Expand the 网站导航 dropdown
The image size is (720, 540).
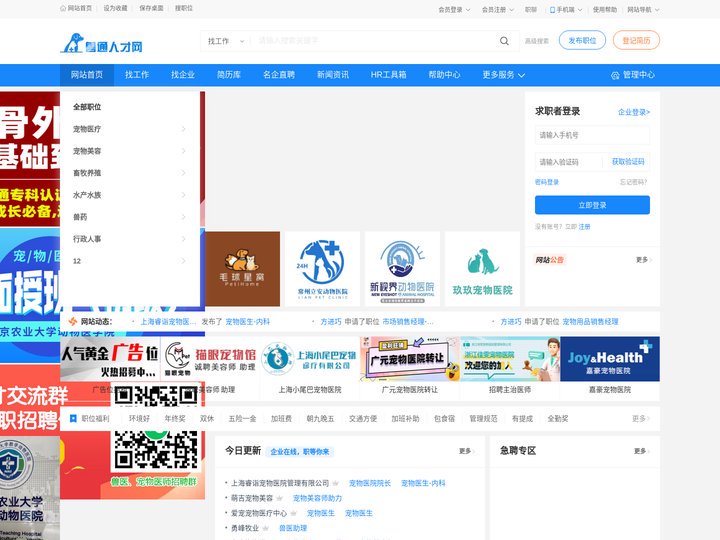pos(643,10)
